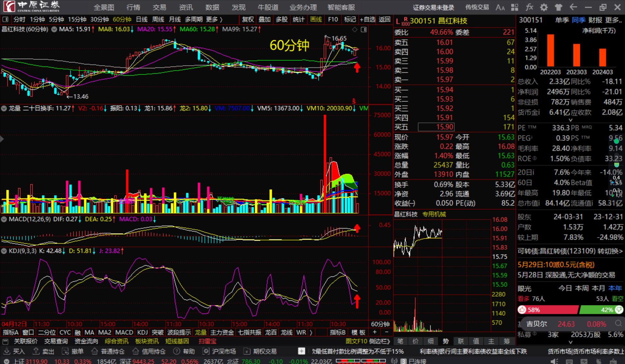
Task: Click the red 58% bullish vote bar
Action: click(548, 310)
